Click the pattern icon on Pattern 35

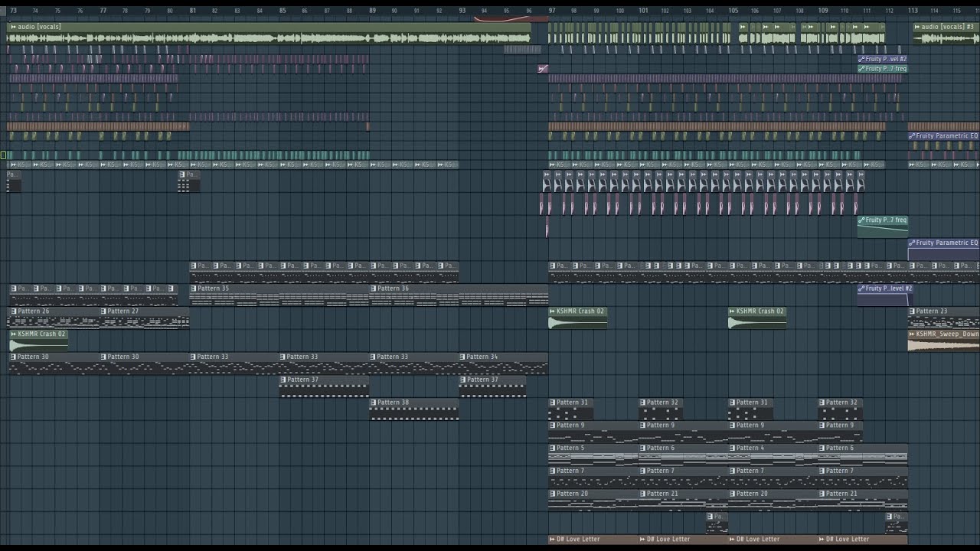click(194, 289)
